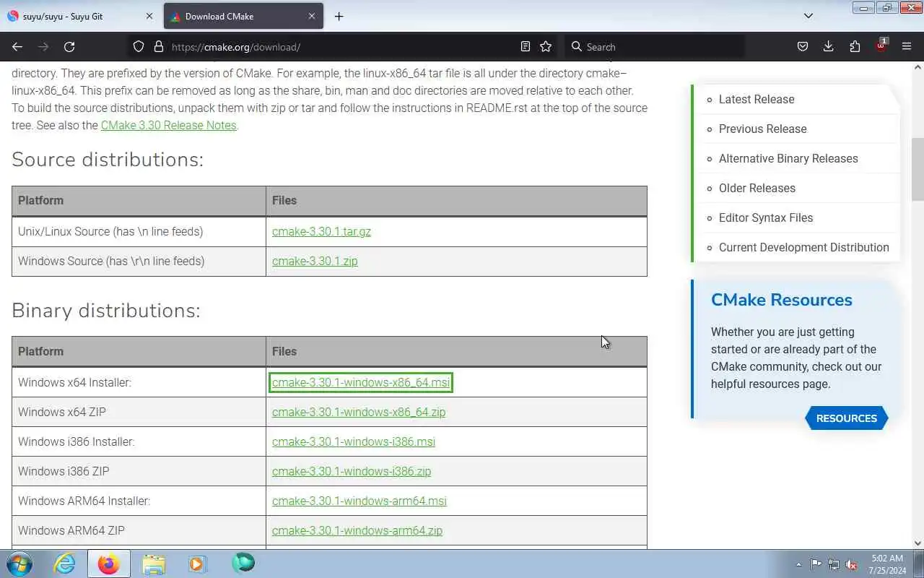Go to Alternative Binary Releases

click(788, 158)
